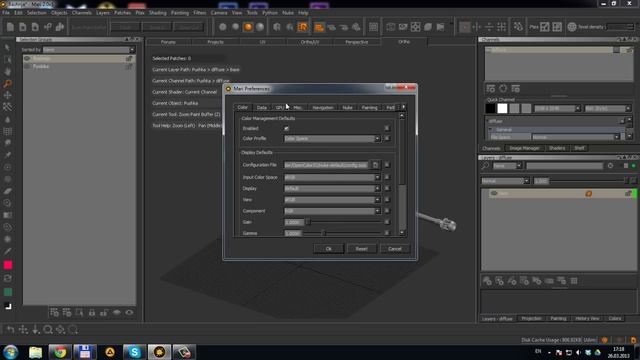Click the globe icon beside Texel density

point(572,27)
